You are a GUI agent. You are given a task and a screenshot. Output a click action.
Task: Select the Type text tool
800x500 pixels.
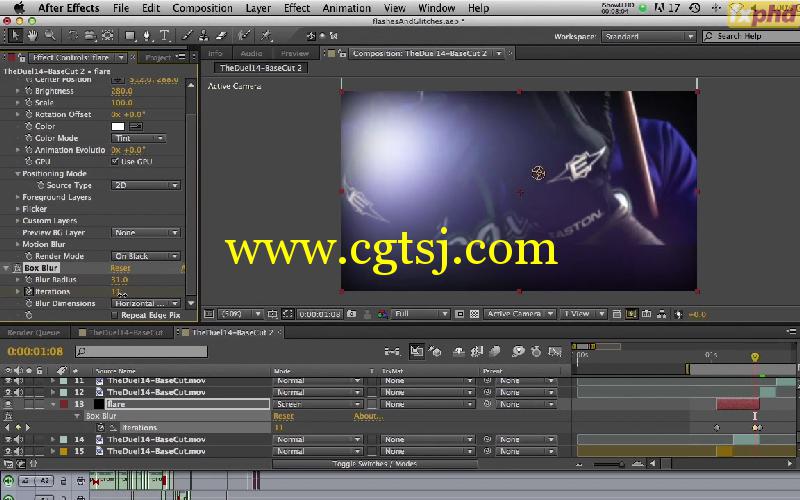tap(164, 35)
